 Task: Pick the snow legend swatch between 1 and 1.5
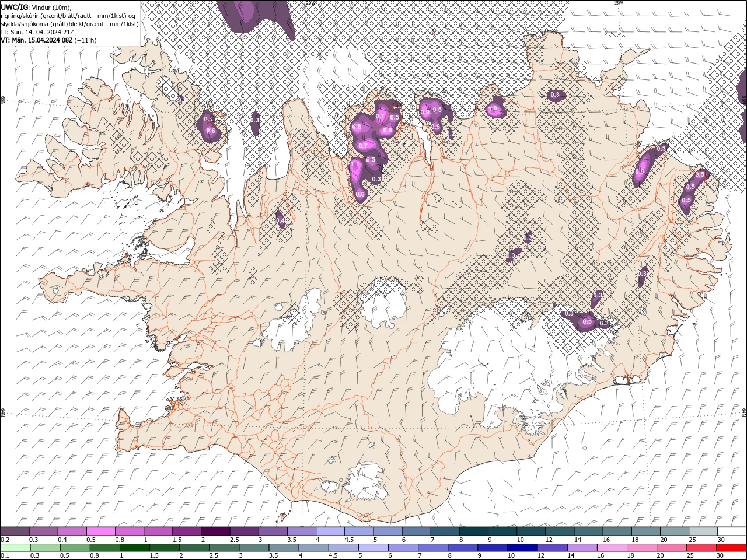pos(158,531)
